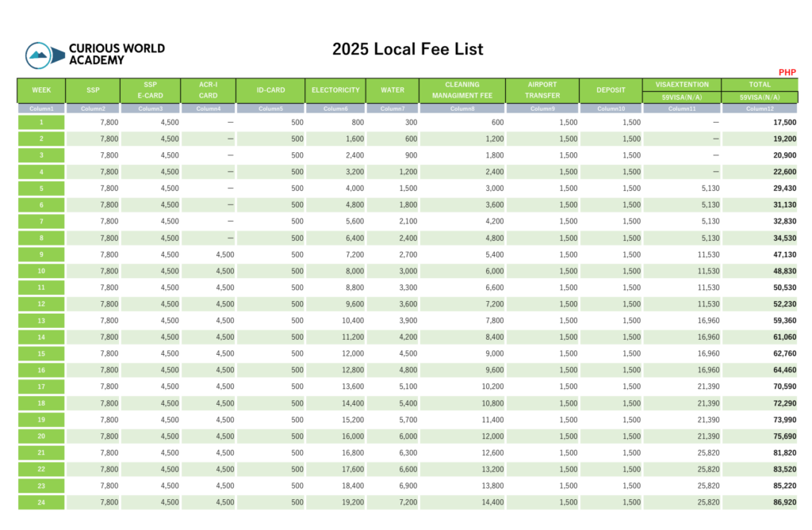This screenshot has width=812, height=530.
Task: Click the week 12 green row cell
Action: [x=41, y=304]
